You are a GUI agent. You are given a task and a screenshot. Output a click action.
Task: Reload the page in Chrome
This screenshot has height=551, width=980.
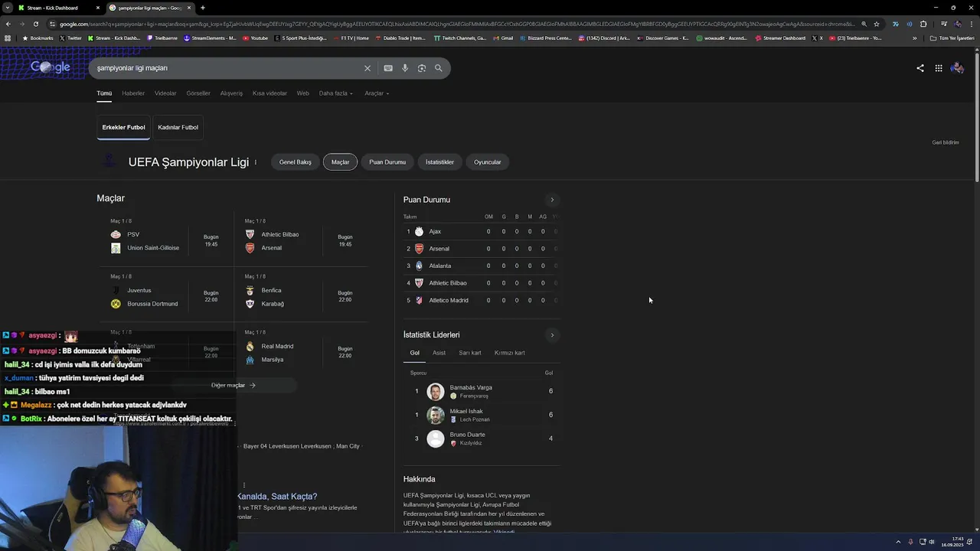click(x=36, y=24)
